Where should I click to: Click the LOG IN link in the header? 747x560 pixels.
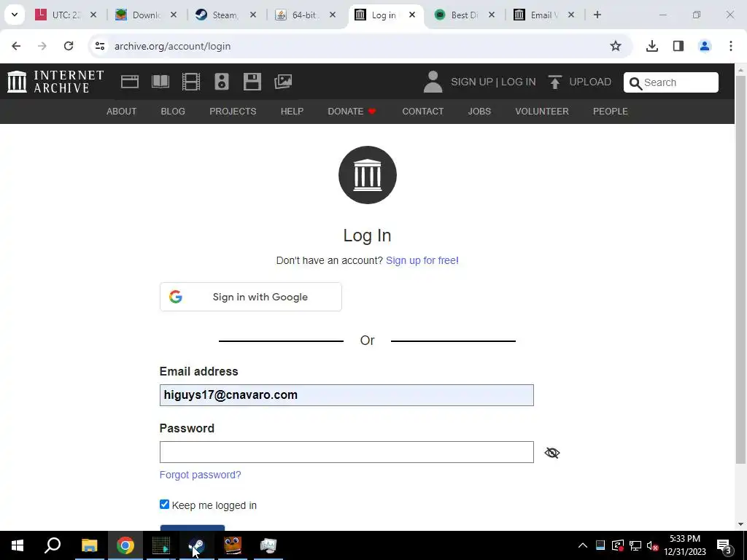[519, 82]
